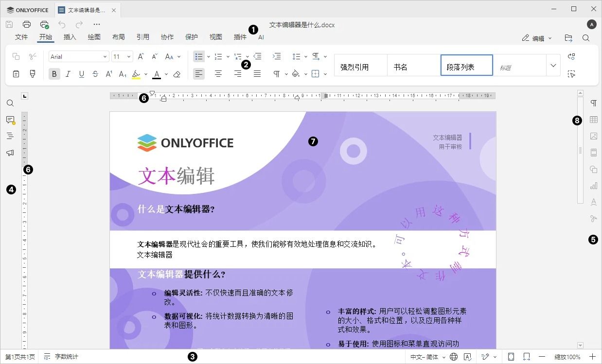Image resolution: width=602 pixels, height=364 pixels.
Task: Open the 文件 menu
Action: (x=21, y=36)
